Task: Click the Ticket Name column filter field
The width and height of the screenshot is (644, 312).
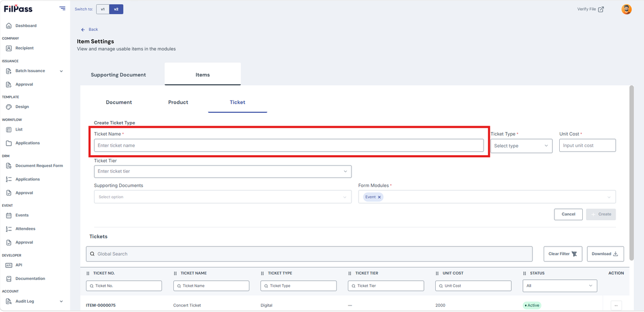Action: (x=211, y=286)
